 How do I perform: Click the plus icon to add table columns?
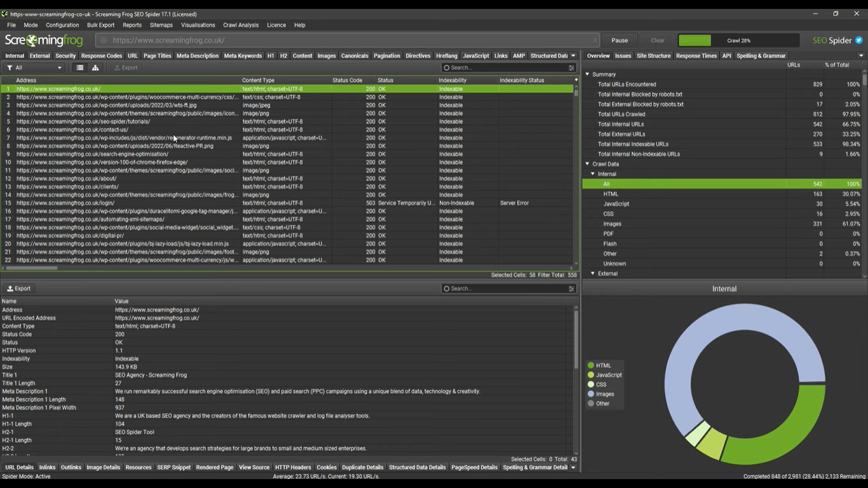pos(576,80)
